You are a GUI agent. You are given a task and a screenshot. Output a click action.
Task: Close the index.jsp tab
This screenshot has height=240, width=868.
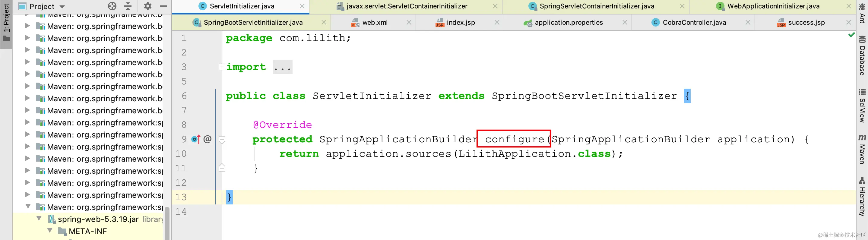497,22
